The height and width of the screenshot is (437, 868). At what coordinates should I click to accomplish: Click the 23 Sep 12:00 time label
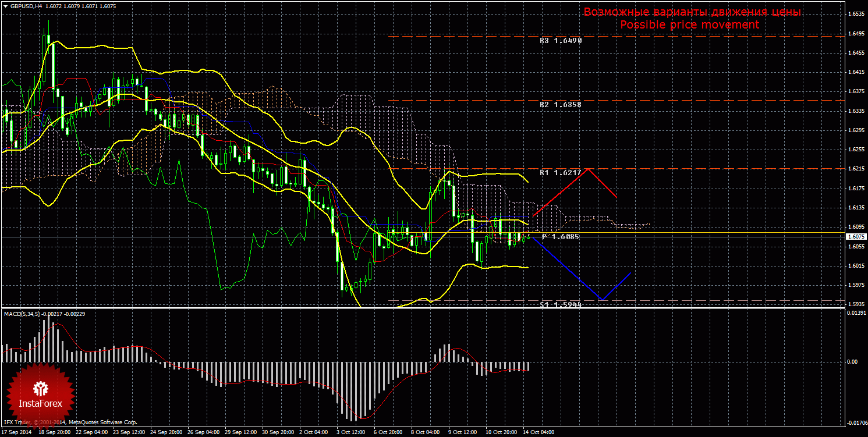pyautogui.click(x=129, y=432)
